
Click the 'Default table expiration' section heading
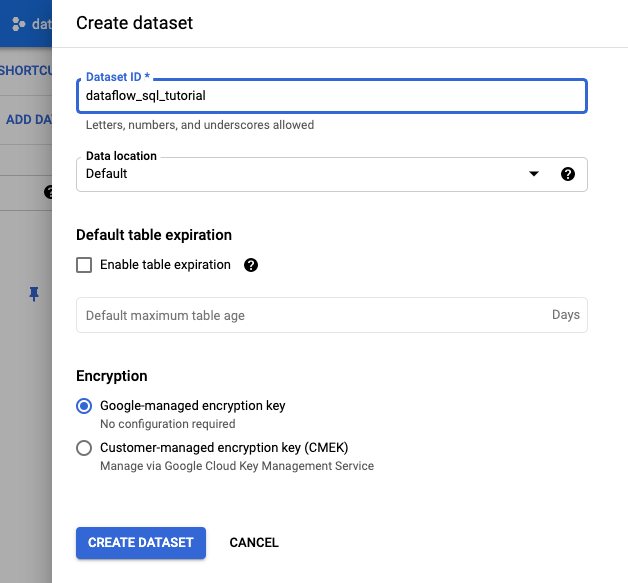(154, 235)
